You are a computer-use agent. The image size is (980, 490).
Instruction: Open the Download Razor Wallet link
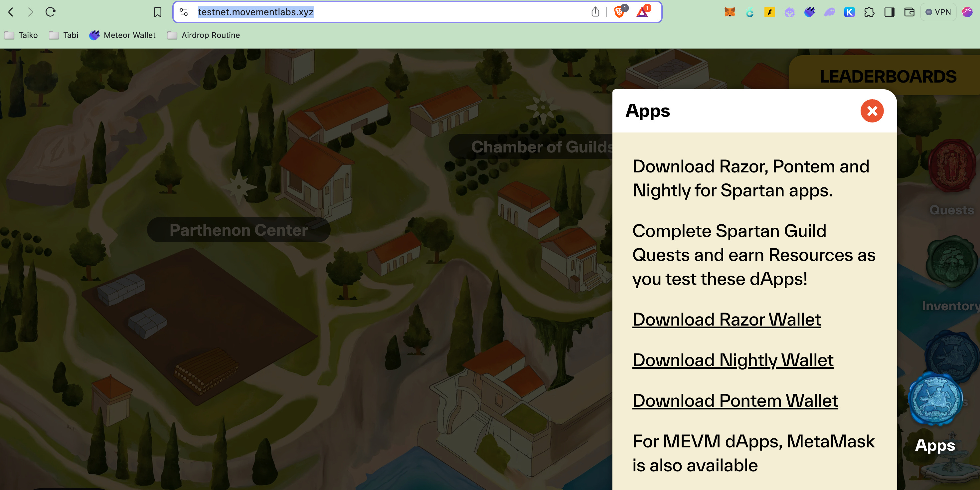click(x=726, y=320)
